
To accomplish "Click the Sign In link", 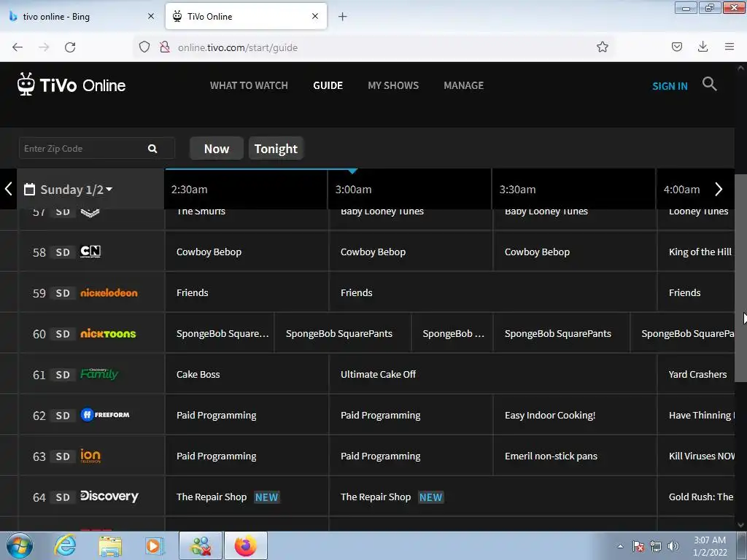I will click(x=670, y=86).
